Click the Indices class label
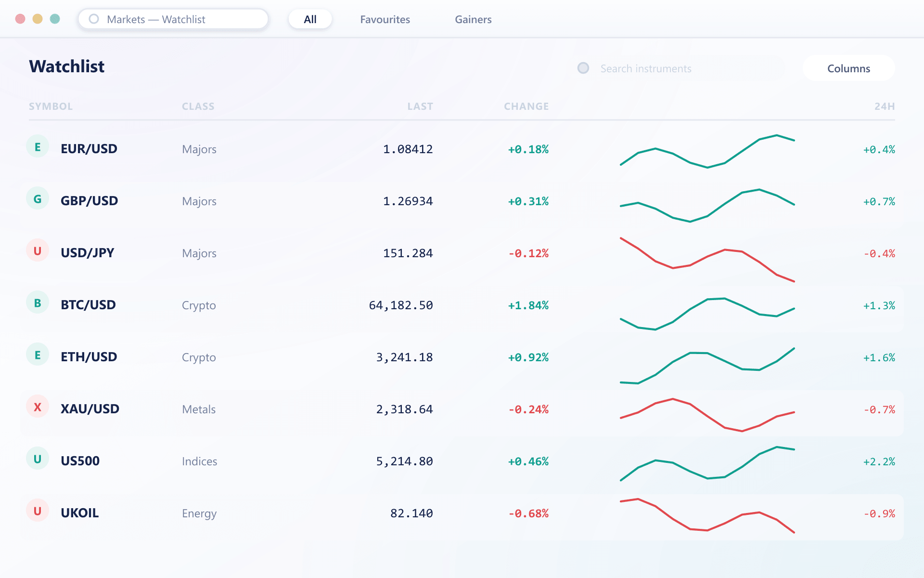This screenshot has width=924, height=578. point(199,461)
